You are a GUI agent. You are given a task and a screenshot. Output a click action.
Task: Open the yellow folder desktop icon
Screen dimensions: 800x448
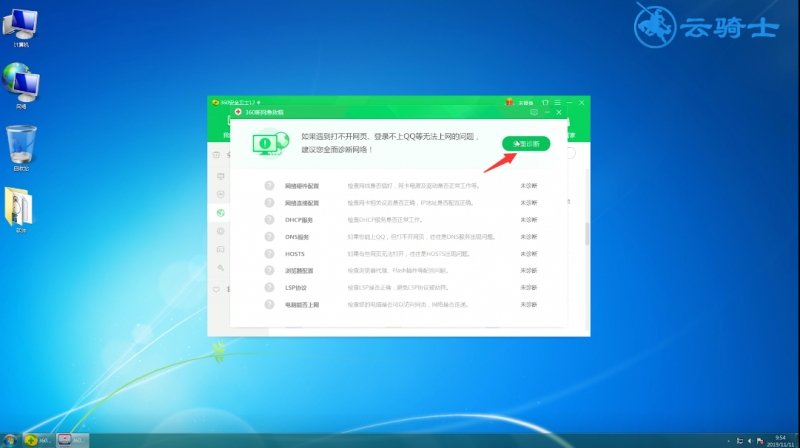[x=19, y=209]
